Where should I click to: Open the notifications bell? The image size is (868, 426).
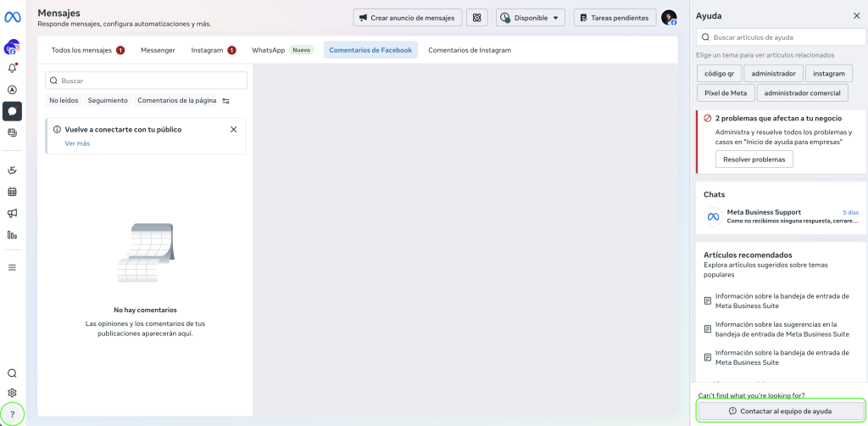pos(12,69)
